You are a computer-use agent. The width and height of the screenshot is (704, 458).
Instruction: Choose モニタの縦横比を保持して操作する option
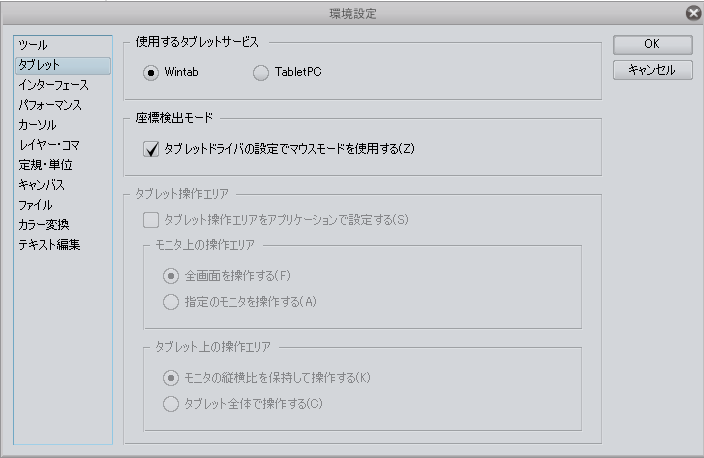tap(172, 378)
